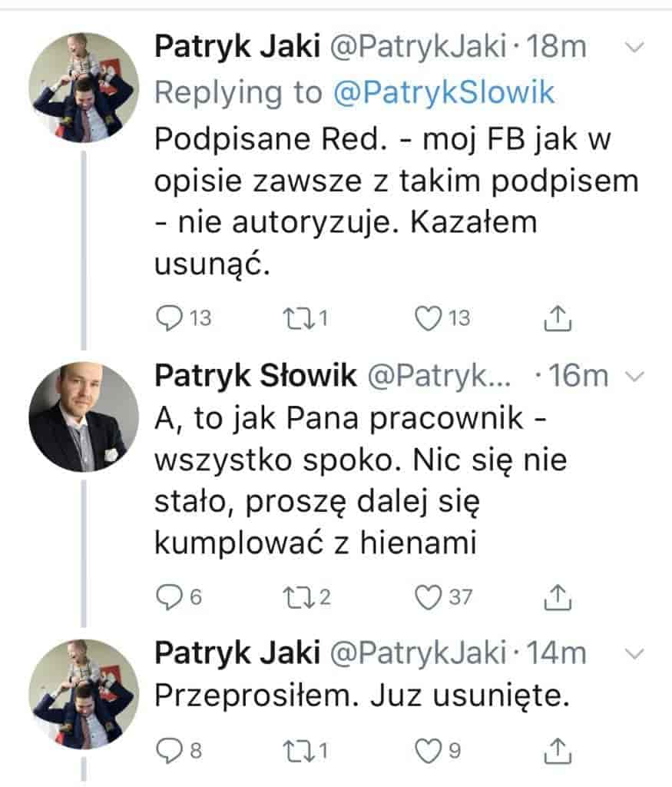Open Patryk Słowik profile name

[255, 375]
